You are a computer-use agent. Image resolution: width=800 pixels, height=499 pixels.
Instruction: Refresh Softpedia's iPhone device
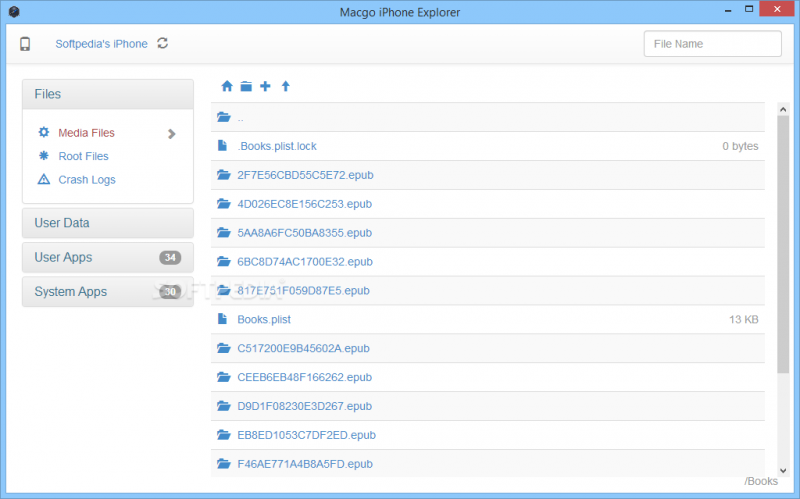click(x=163, y=43)
